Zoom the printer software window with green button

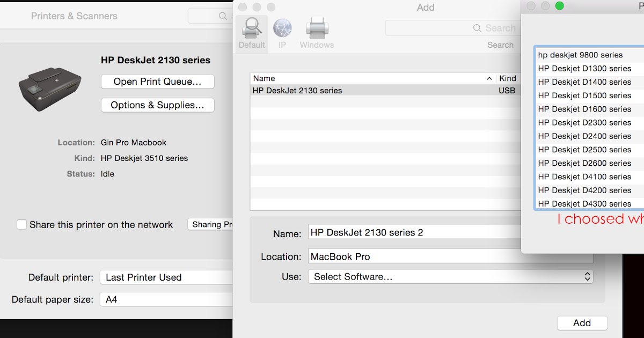pyautogui.click(x=559, y=6)
